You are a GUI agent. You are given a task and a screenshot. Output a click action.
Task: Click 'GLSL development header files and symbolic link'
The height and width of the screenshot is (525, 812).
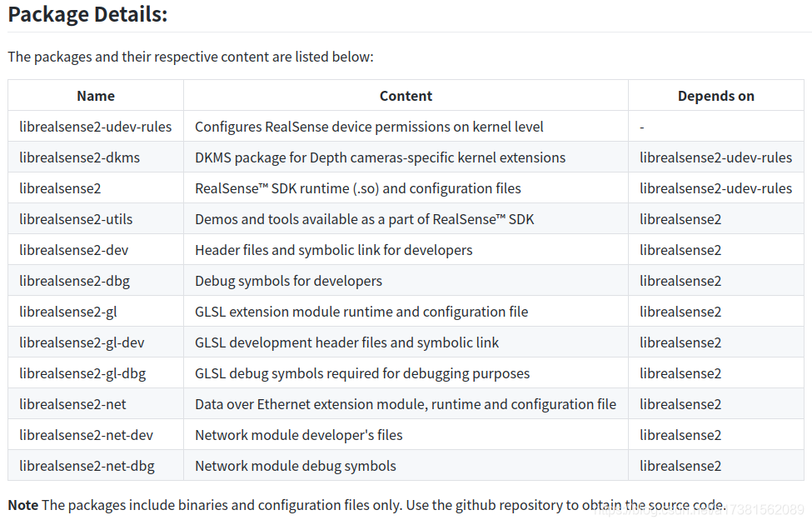point(347,342)
